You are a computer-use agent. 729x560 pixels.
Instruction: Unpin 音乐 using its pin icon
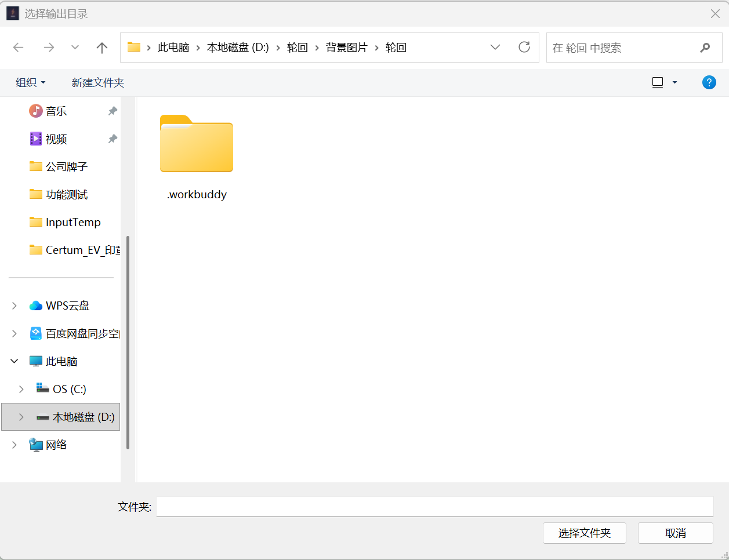(113, 111)
